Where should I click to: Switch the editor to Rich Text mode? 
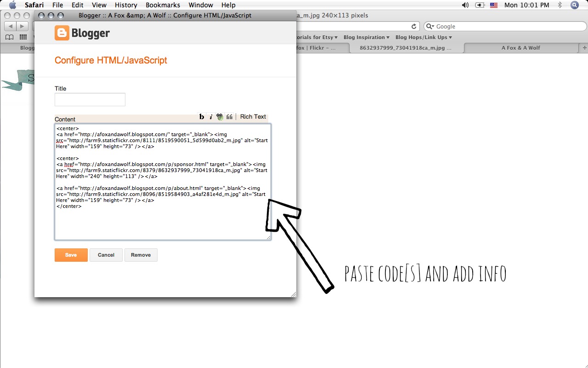tap(253, 116)
